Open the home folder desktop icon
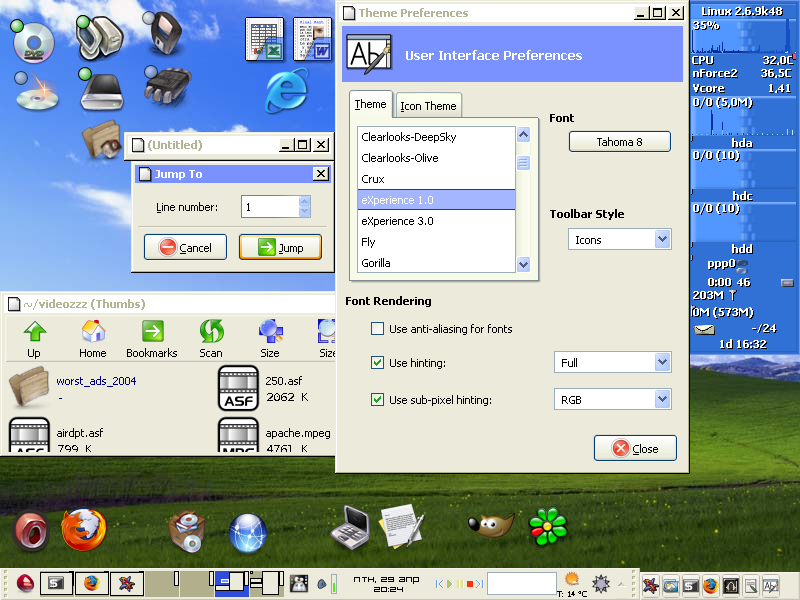 [x=102, y=138]
